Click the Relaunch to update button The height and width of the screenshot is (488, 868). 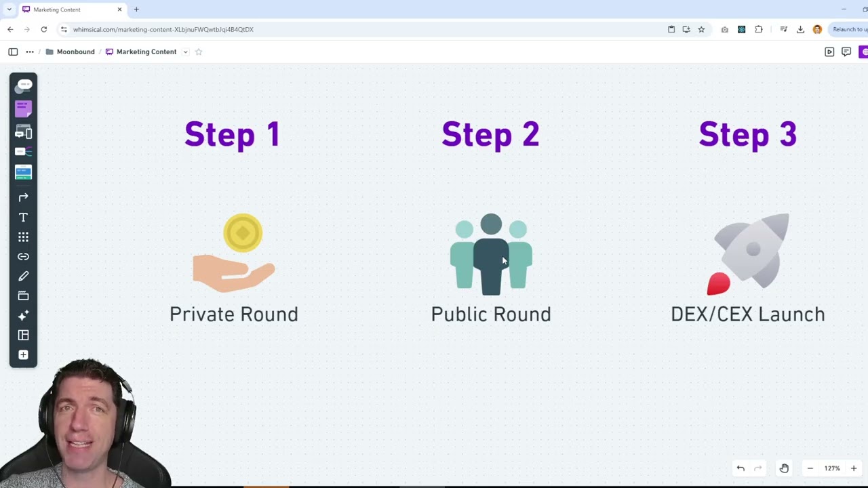tap(848, 29)
